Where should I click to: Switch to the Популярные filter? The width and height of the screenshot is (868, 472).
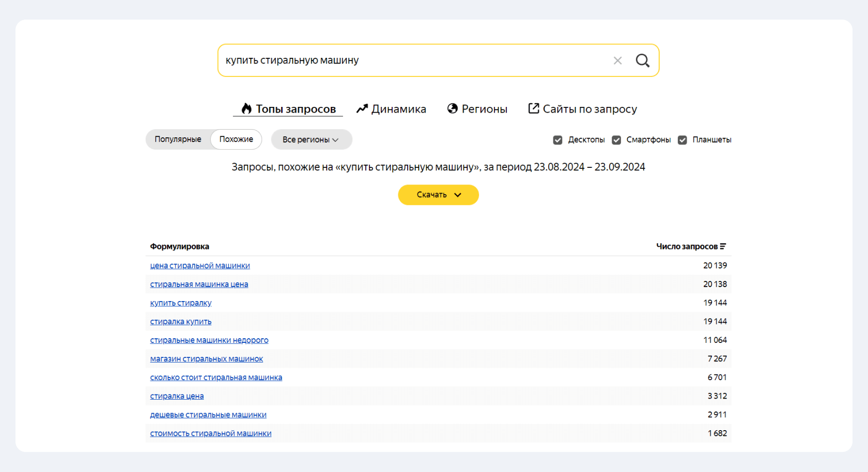tap(178, 139)
